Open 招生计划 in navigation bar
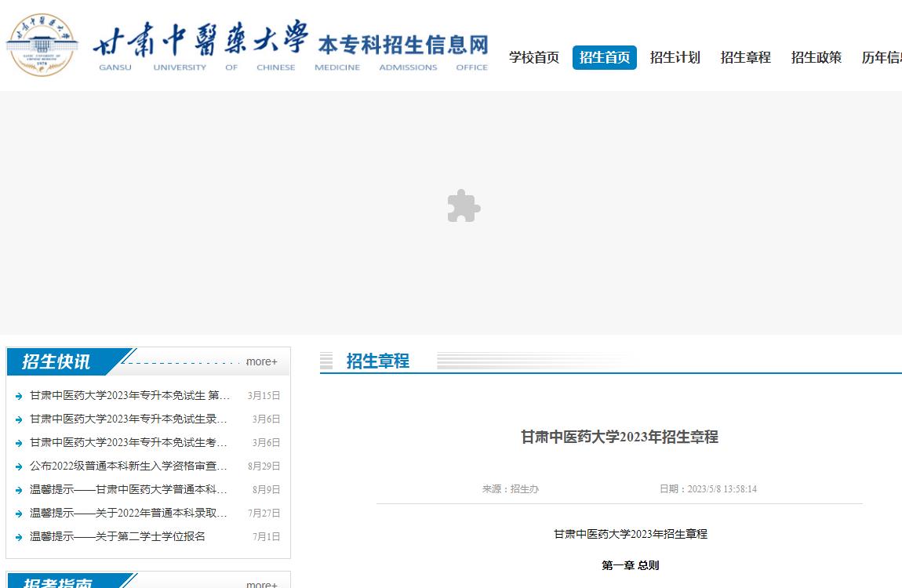Image resolution: width=902 pixels, height=588 pixels. point(675,57)
